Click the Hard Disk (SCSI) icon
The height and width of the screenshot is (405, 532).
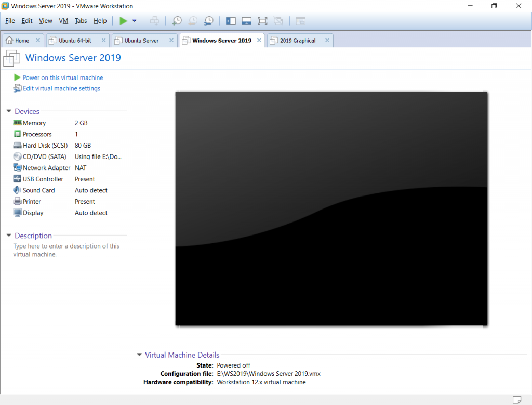17,145
